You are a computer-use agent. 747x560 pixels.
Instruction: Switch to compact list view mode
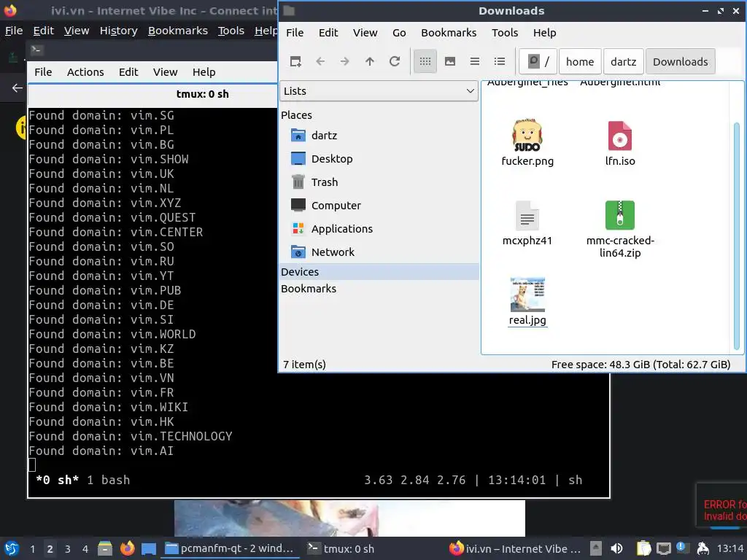point(474,61)
